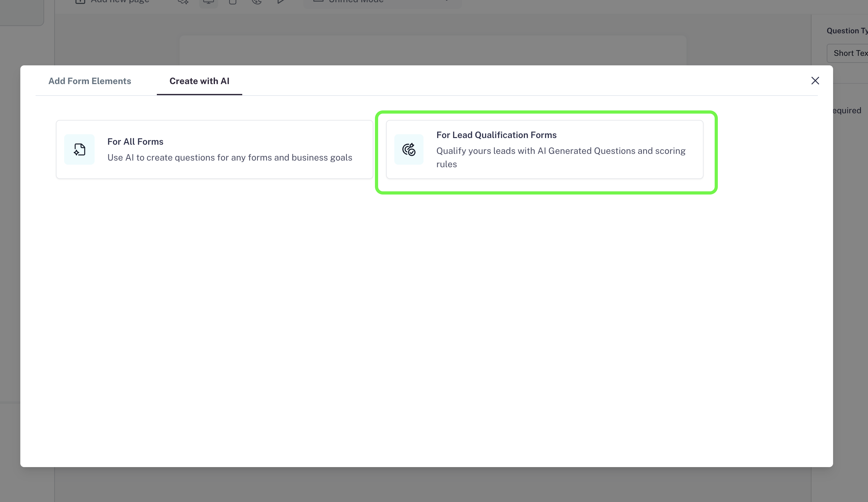Click 'Use AI to create questions' description
Screen dimensions: 868x502
(230, 157)
